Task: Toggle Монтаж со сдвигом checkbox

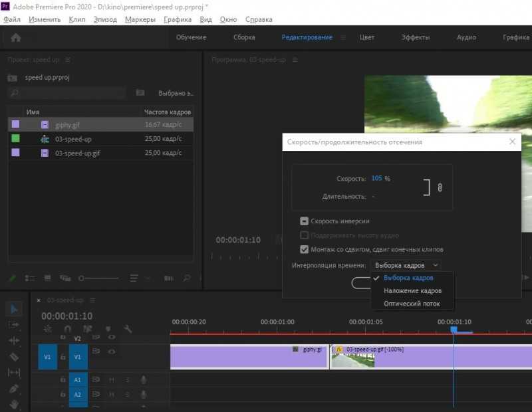Action: pyautogui.click(x=304, y=250)
